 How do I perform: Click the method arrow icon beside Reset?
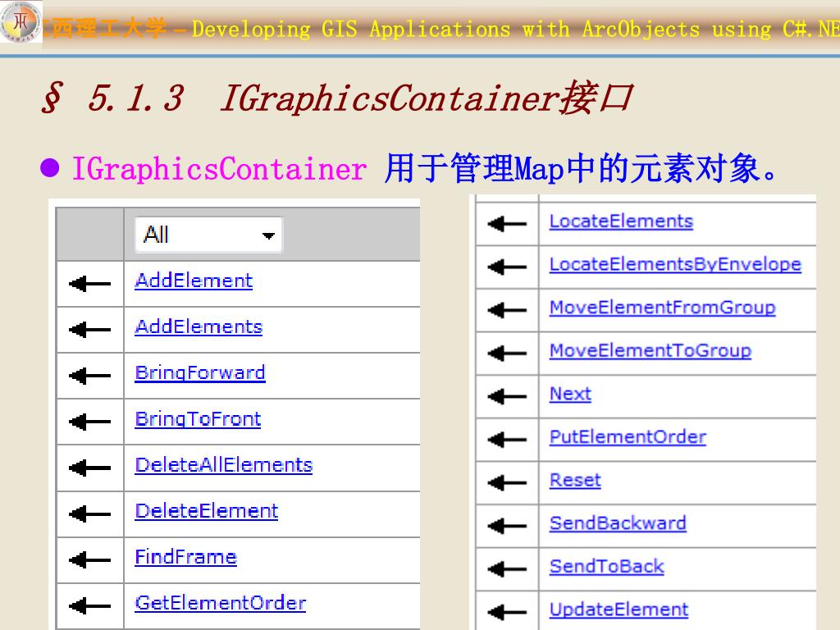point(507,482)
